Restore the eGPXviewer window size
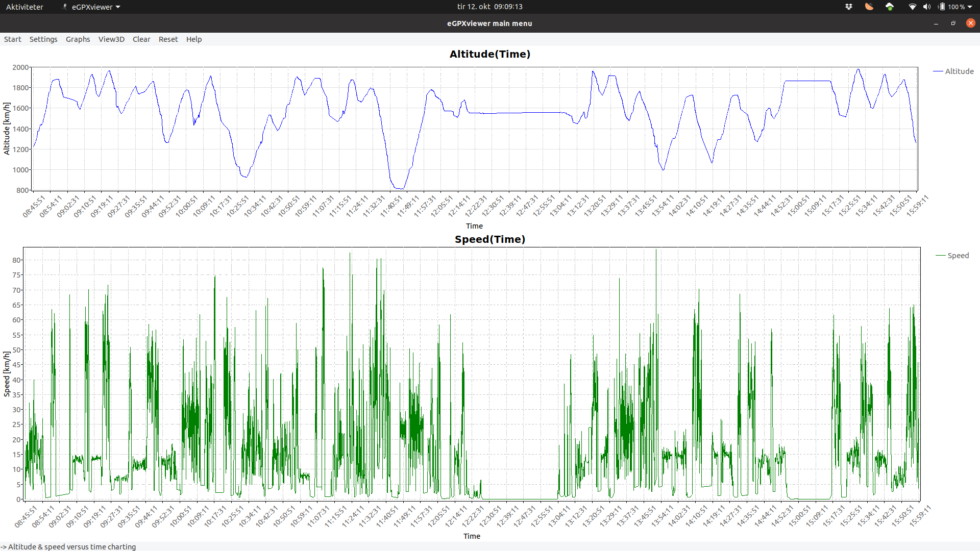This screenshot has width=980, height=551. click(x=953, y=23)
